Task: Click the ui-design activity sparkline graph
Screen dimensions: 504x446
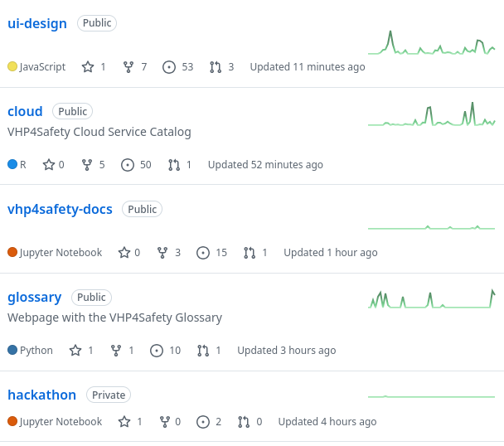Action: (x=431, y=42)
